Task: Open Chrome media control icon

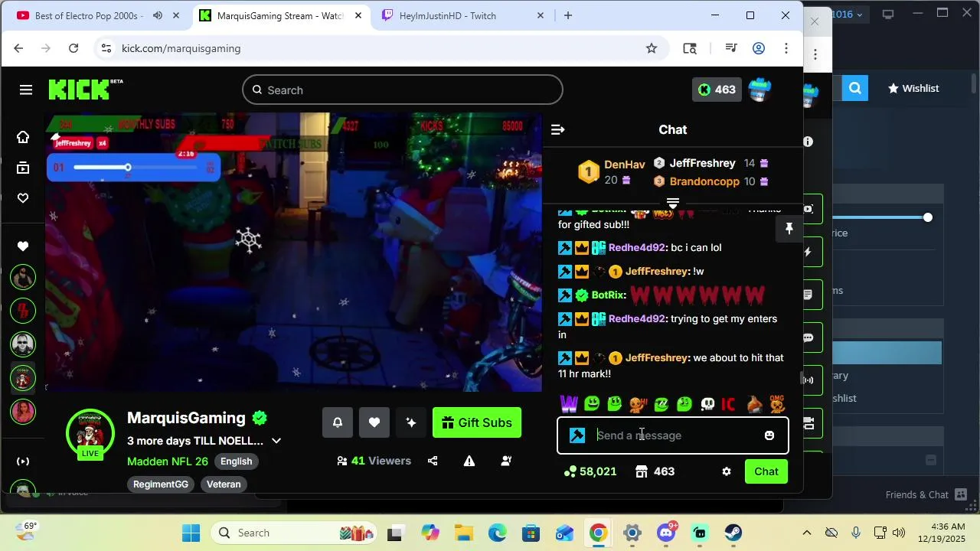Action: (731, 48)
